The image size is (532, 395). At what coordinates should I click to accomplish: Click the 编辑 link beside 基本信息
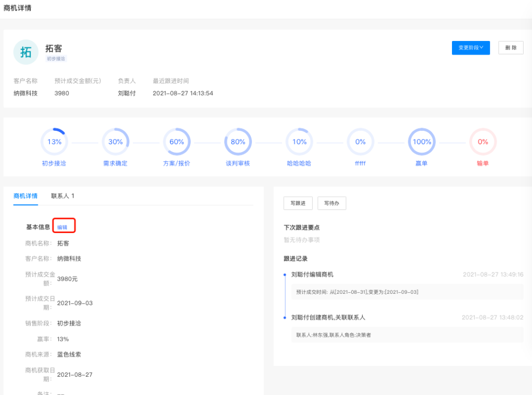click(62, 227)
